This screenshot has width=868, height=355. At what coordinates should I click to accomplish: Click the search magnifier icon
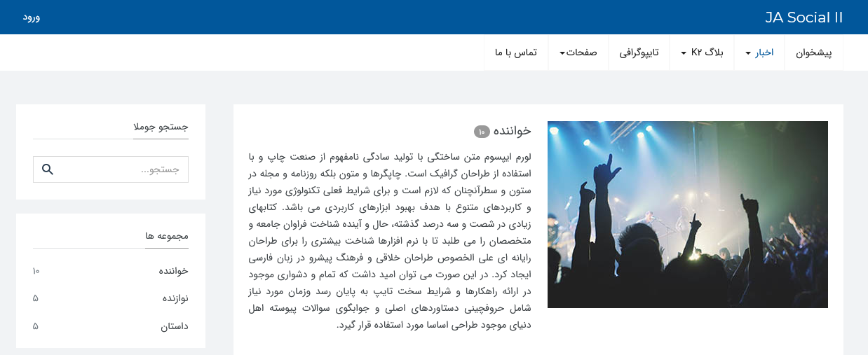pos(48,169)
